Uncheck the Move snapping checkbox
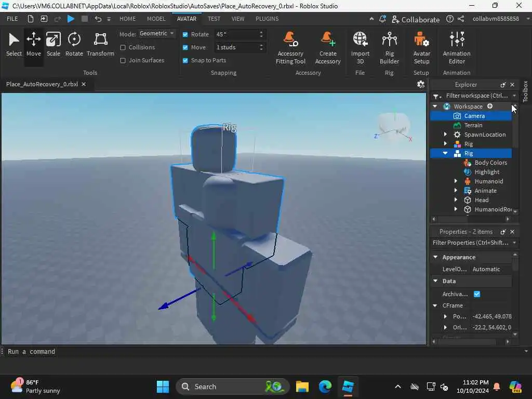 point(185,47)
